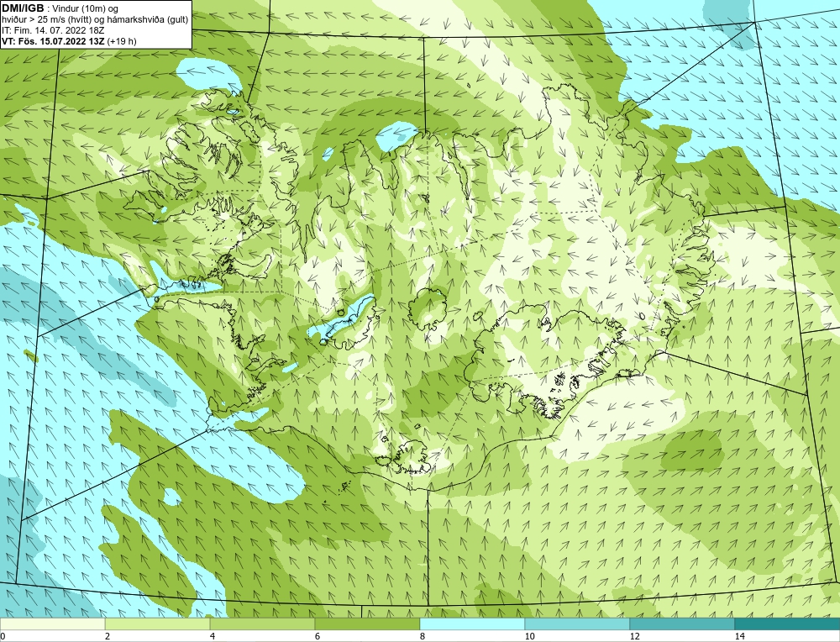840x642 pixels.
Task: Click the 'DMI/IGB' title text
Action: click(x=23, y=8)
